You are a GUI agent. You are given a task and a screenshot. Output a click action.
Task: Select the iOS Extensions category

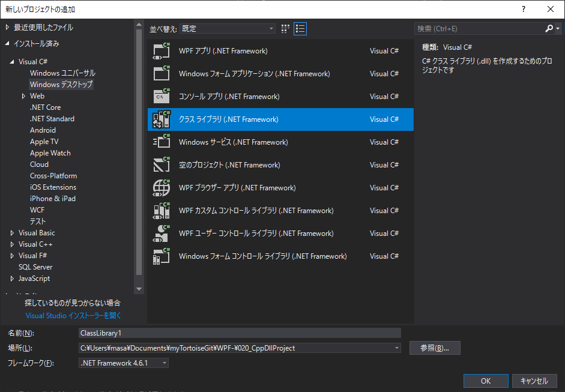point(53,187)
